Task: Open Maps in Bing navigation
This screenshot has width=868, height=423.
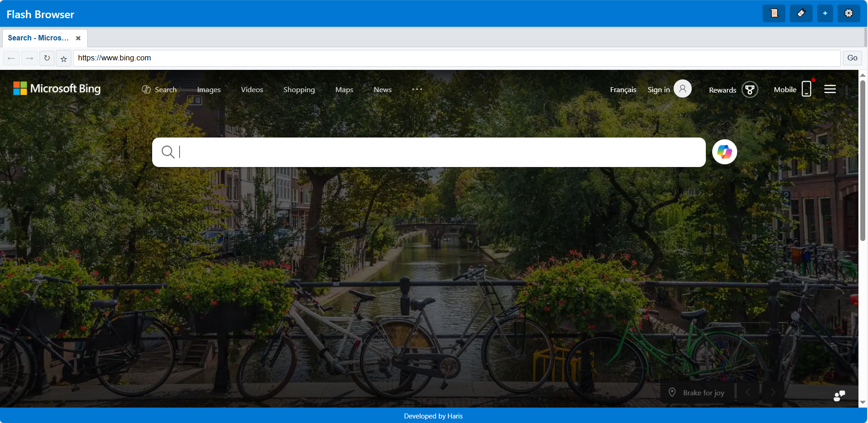Action: pos(344,90)
